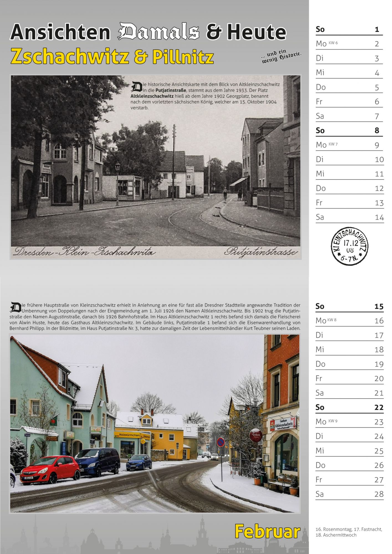392x554 pixels.
Task: Click the handwritten Putjatinstrasse caption
Action: [x=261, y=252]
